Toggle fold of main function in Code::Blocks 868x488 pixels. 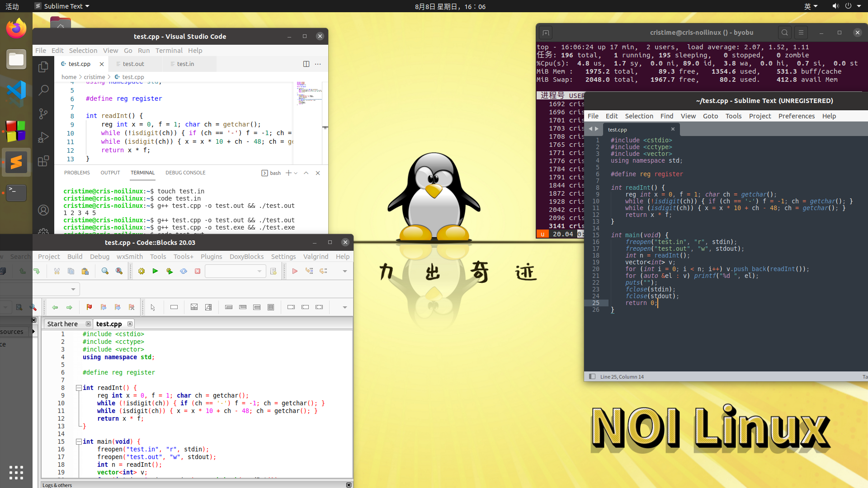(79, 441)
